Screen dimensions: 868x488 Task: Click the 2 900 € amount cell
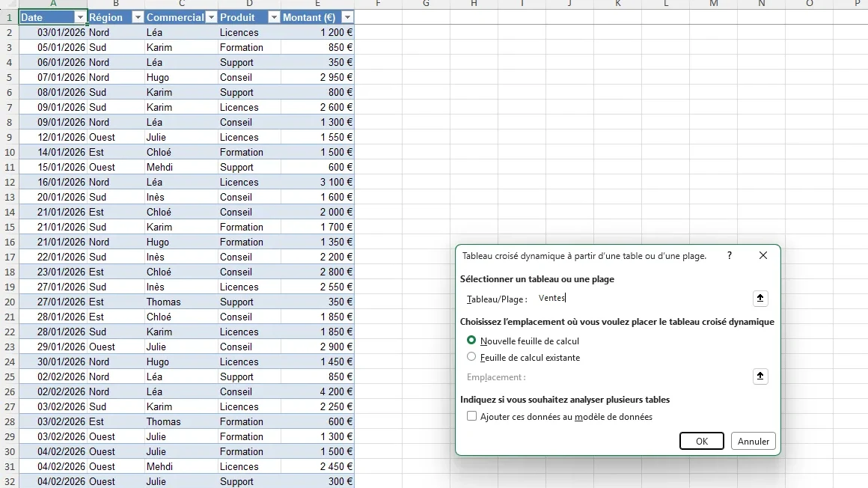317,347
